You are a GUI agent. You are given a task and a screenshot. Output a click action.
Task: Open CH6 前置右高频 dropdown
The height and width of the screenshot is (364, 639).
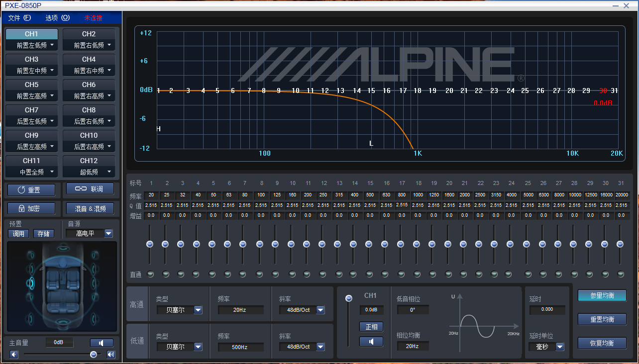pos(89,96)
